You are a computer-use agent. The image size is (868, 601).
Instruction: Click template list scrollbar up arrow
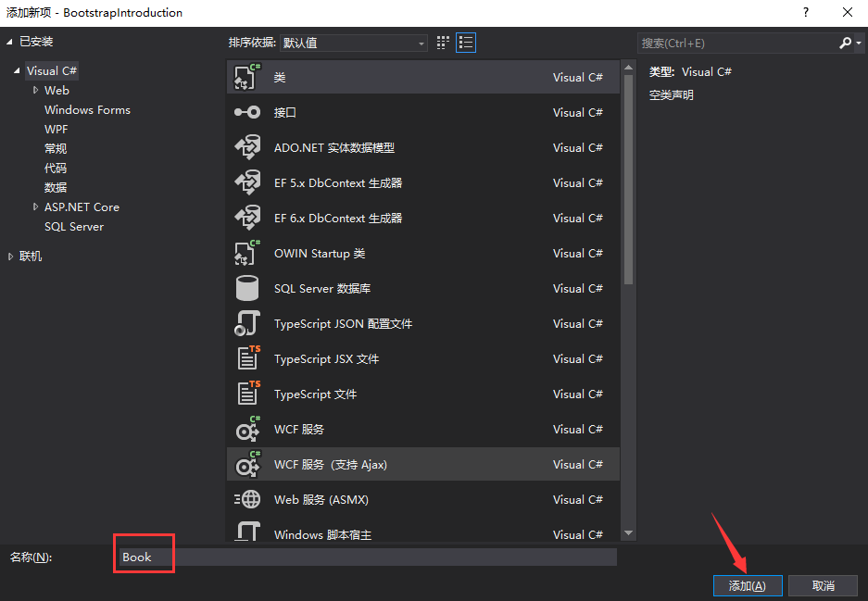628,67
